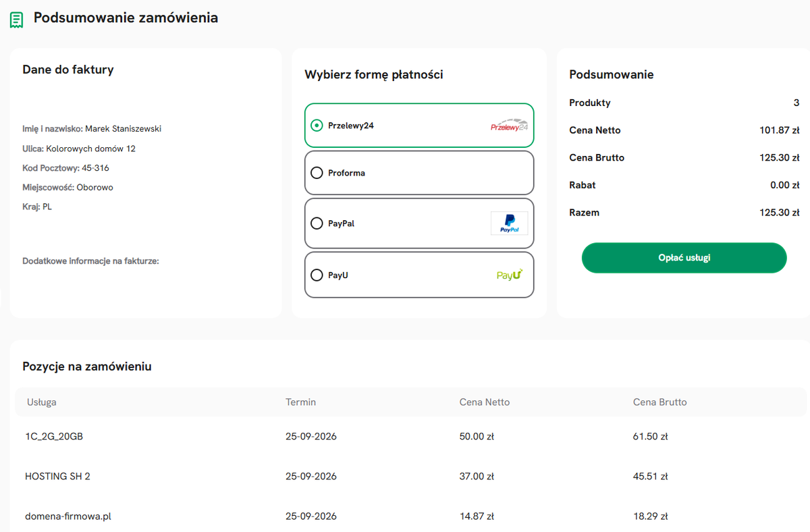Click the Cena Netto column header
The width and height of the screenshot is (810, 532).
(485, 402)
